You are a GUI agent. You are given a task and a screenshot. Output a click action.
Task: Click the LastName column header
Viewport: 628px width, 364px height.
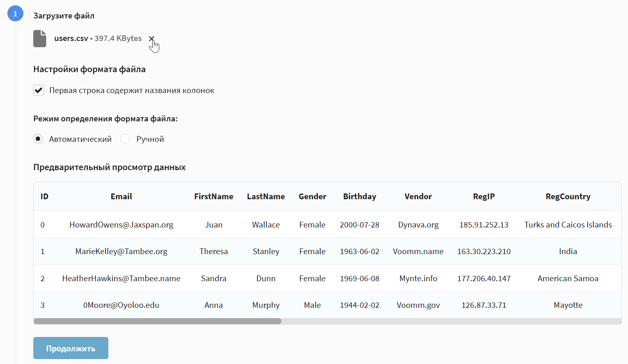(266, 196)
